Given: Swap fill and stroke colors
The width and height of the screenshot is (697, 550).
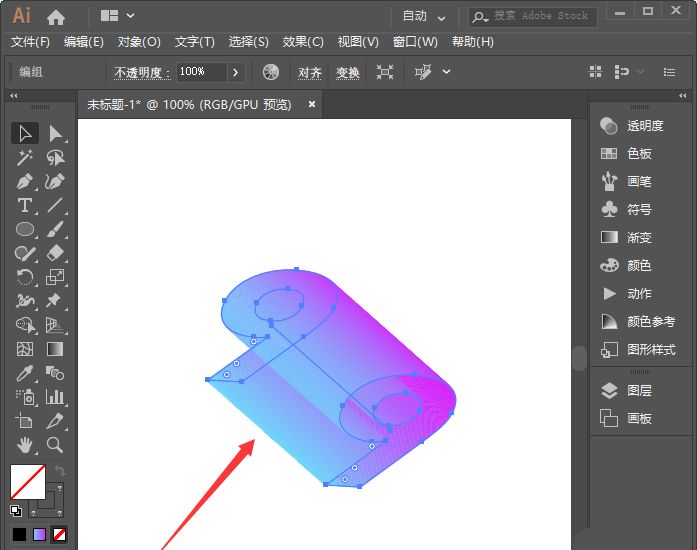Looking at the screenshot, I should pos(60,470).
